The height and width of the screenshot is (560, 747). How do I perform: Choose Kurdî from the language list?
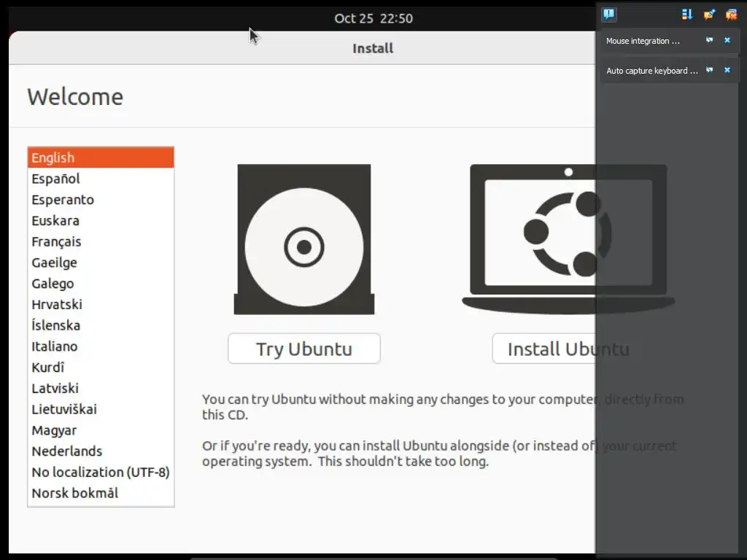pos(101,367)
